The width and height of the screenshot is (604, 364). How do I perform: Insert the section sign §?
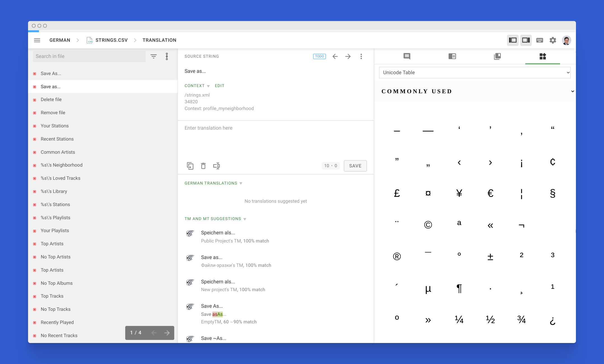click(x=552, y=193)
